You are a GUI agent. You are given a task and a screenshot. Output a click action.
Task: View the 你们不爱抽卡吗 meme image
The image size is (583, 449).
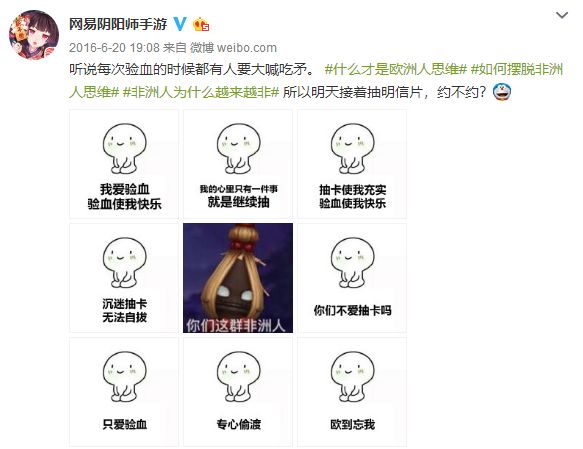[x=352, y=278]
